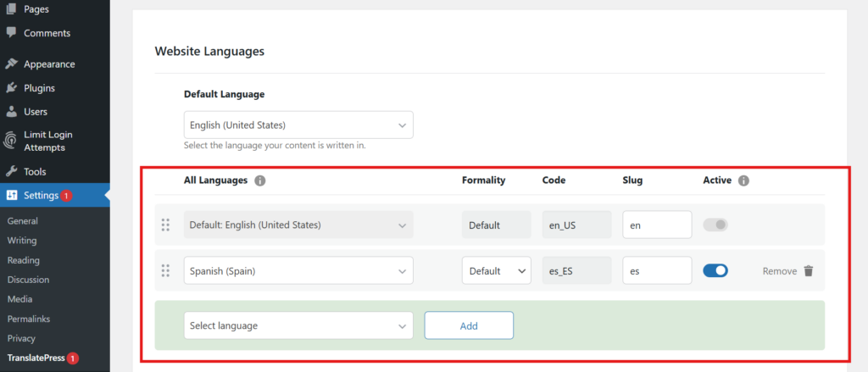Click the Limit Login Attempts fingerprint icon

tap(11, 142)
